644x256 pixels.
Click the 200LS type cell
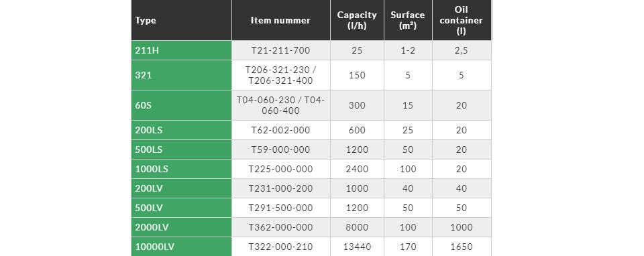coord(182,130)
